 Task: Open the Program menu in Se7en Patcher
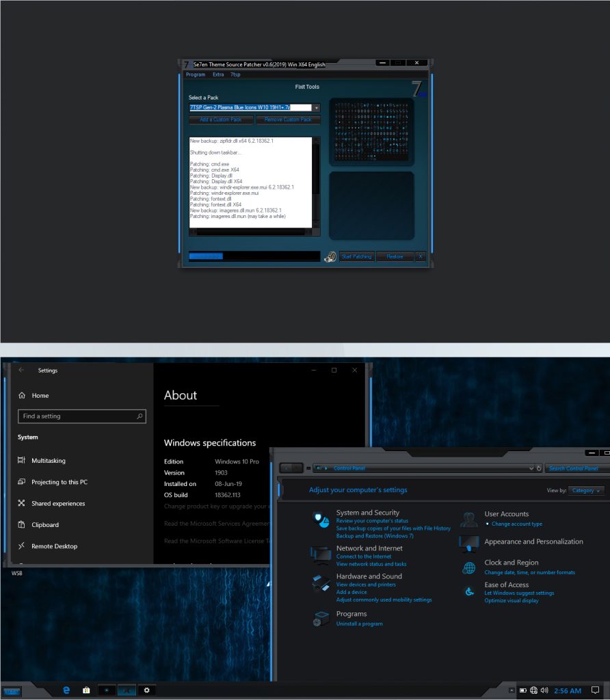click(x=196, y=75)
